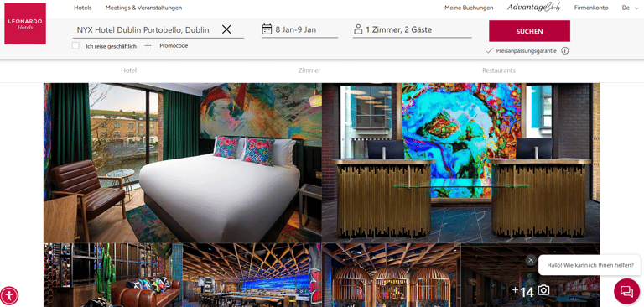Click the camera icon for more photos
Viewport: 644px width, 307px height.
[543, 290]
